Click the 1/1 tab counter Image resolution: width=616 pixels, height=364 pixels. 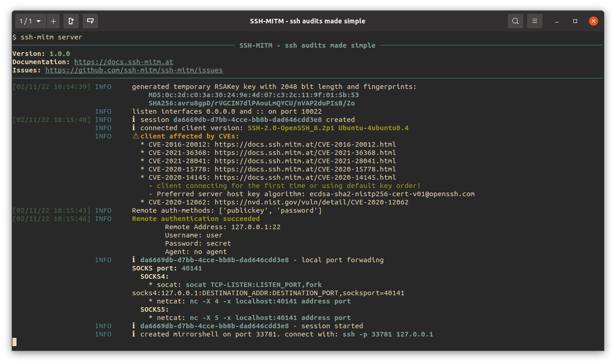coord(26,21)
